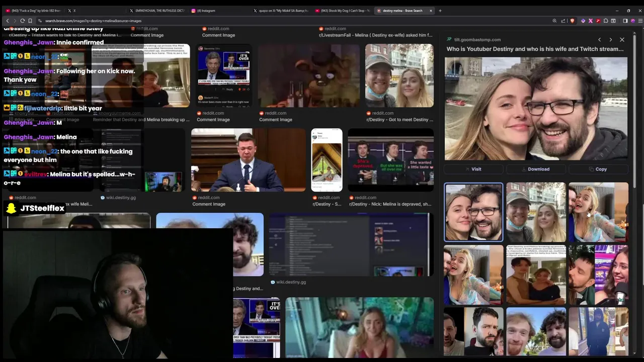Switch to the '(4) Instagram' tab
The width and height of the screenshot is (644, 362).
(218, 11)
